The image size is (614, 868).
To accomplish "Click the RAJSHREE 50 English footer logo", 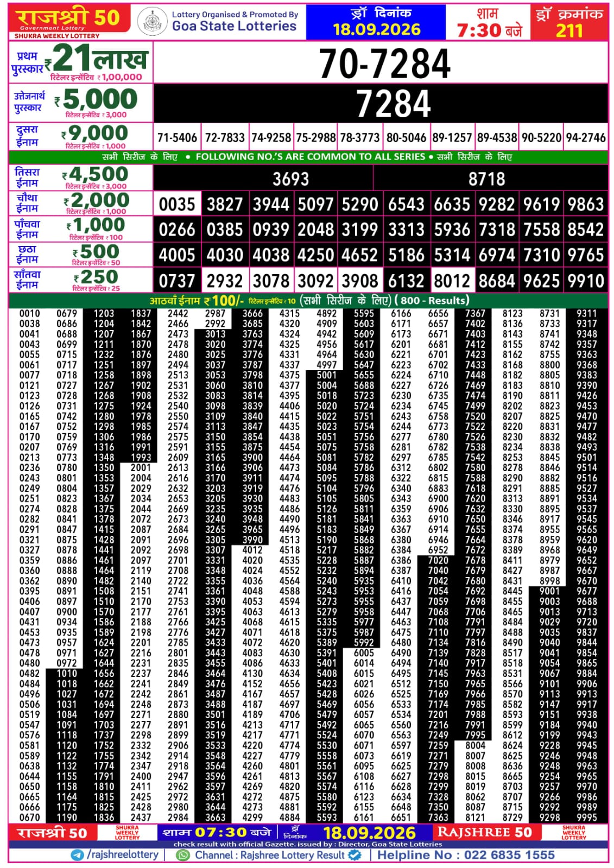I will point(485,833).
